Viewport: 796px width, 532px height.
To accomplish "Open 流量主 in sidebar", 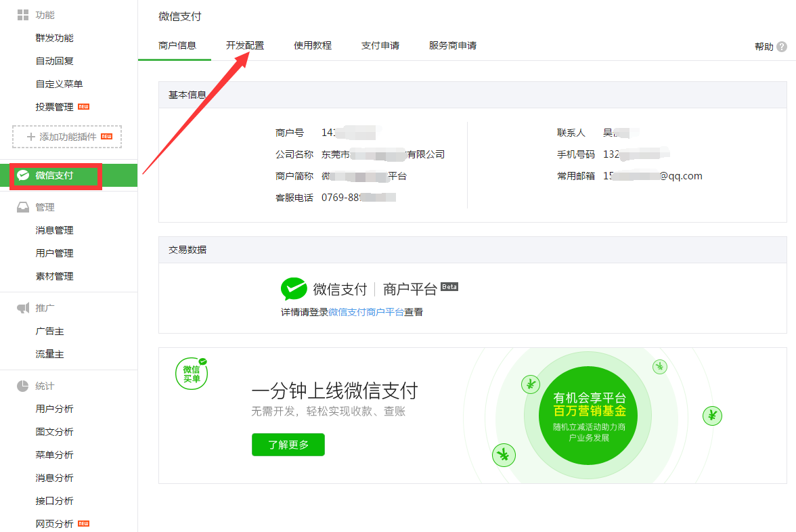I will pyautogui.click(x=50, y=355).
